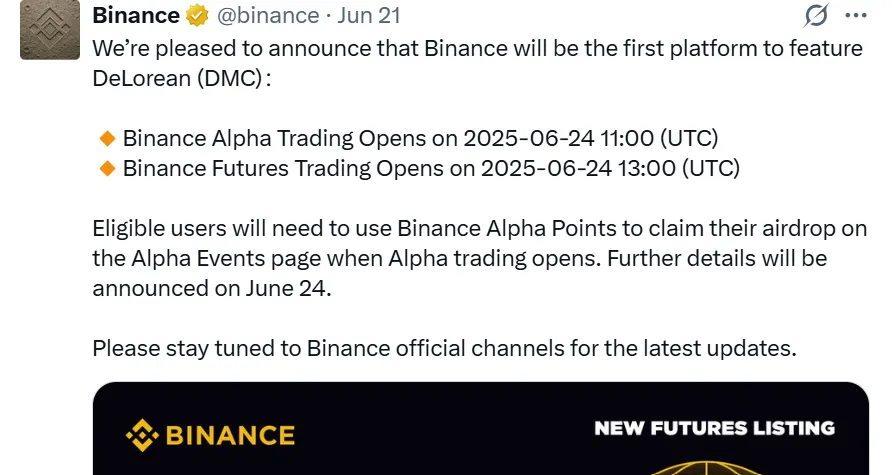Click the Binance Alpha Trading Opens line
The image size is (892, 475).
pyautogui.click(x=420, y=138)
